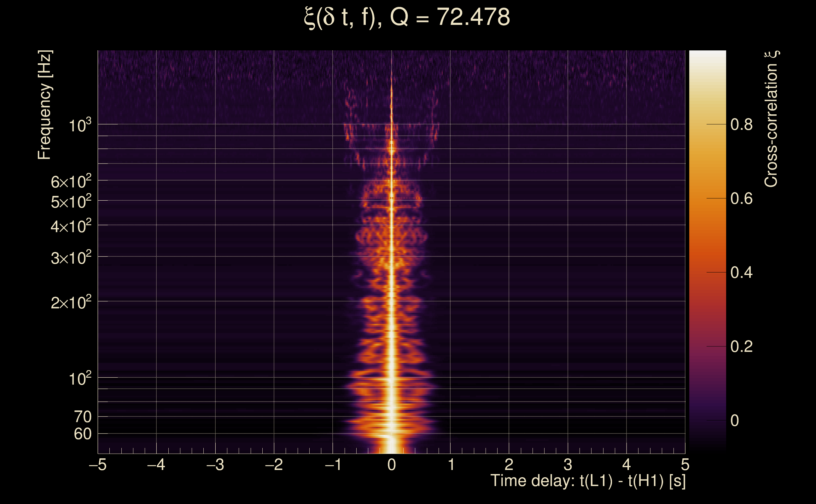Click the 0.2 tick label on the colorbar
Viewport: 816px width, 504px height.
[x=741, y=347]
